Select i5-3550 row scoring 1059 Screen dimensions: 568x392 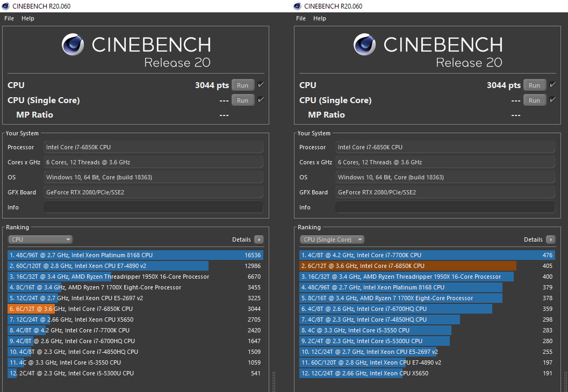tap(135, 362)
